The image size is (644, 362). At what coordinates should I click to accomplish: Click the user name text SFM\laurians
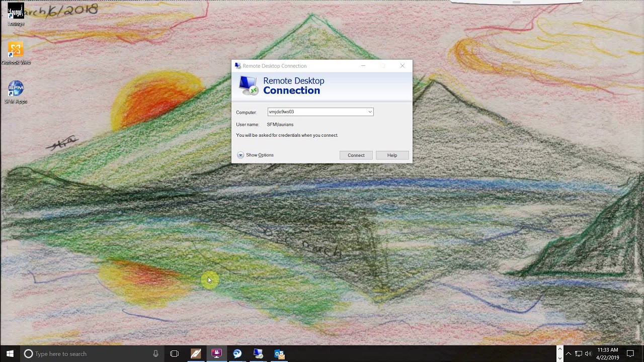pos(280,124)
